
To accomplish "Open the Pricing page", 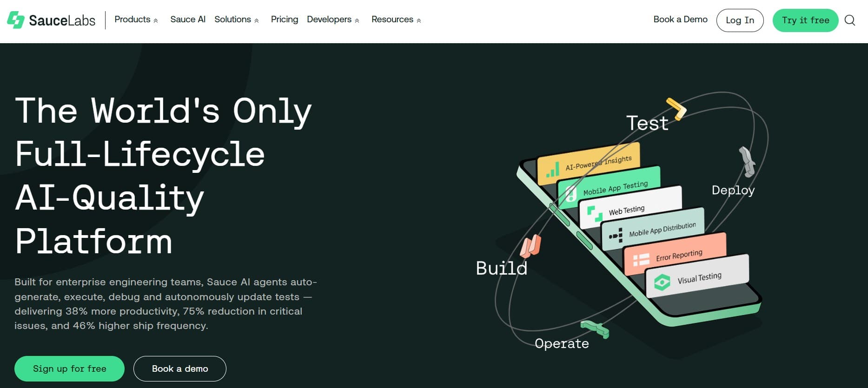I will [285, 20].
